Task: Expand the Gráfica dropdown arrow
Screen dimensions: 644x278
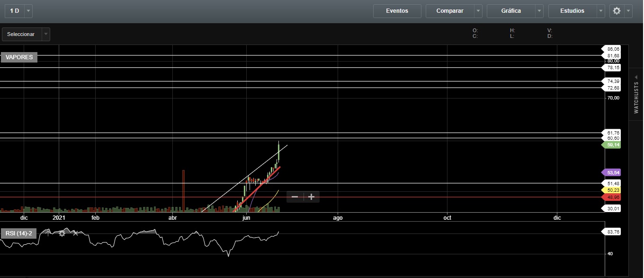Action: [539, 11]
